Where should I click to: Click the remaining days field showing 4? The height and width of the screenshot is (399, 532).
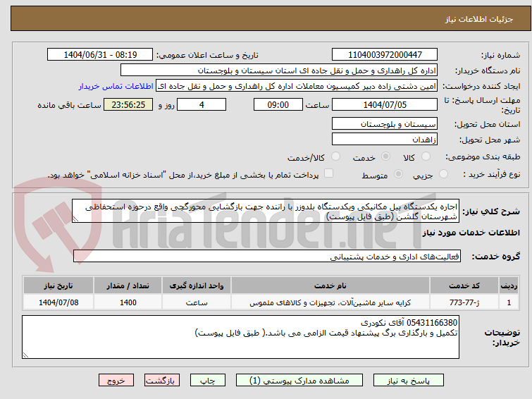202,104
